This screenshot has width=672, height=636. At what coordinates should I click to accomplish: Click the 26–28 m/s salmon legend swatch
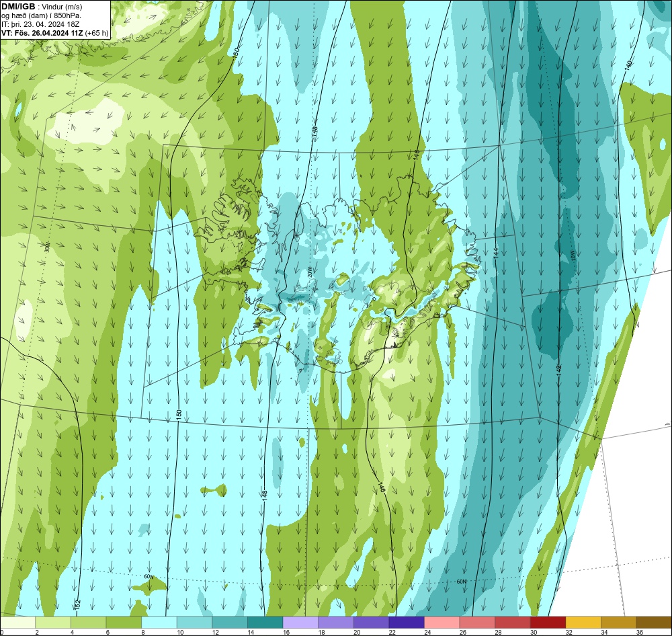pos(477,623)
